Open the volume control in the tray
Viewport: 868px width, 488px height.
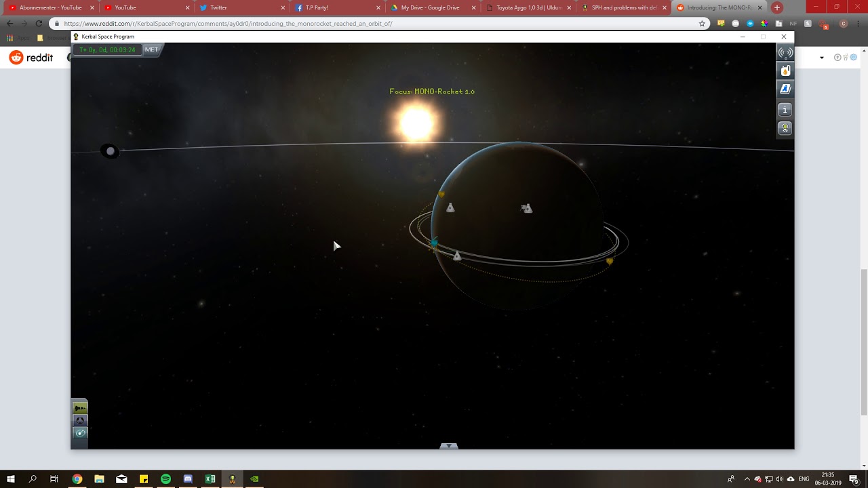pos(779,479)
